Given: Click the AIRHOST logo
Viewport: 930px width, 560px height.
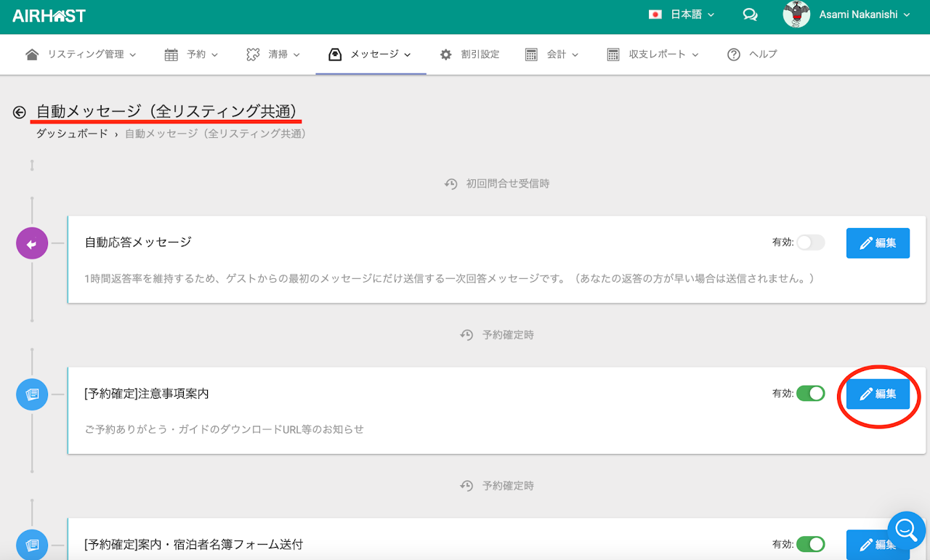Looking at the screenshot, I should 49,15.
